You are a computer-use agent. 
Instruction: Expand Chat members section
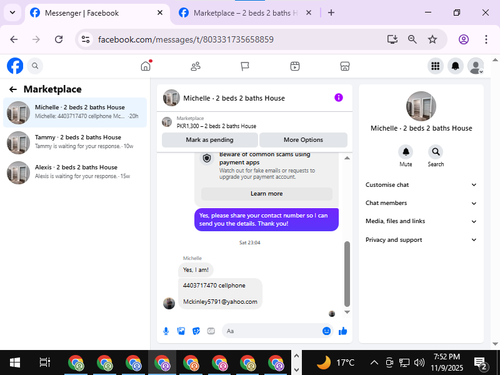click(x=421, y=203)
